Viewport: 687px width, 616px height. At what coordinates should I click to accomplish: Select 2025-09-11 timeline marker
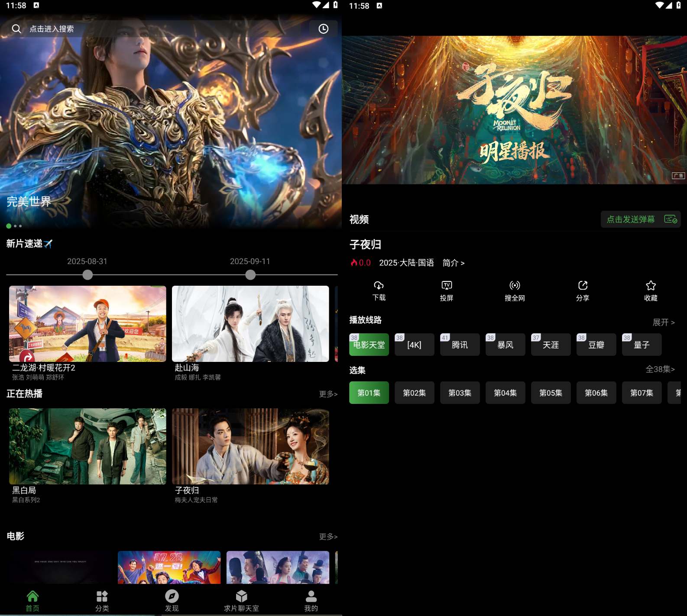click(x=250, y=275)
